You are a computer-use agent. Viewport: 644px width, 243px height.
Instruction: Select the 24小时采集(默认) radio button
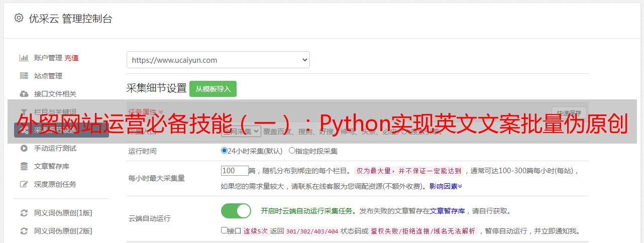225,150
